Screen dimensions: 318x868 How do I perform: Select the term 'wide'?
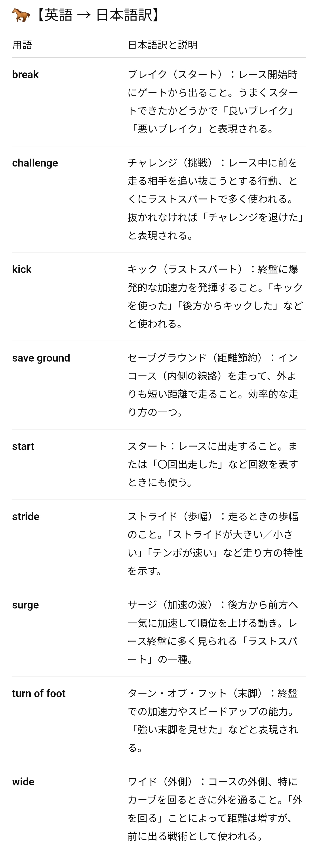coord(23,782)
